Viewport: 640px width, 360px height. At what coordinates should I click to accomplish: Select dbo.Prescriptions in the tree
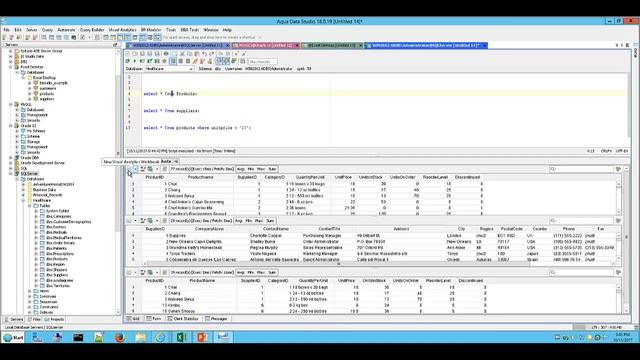(x=60, y=253)
